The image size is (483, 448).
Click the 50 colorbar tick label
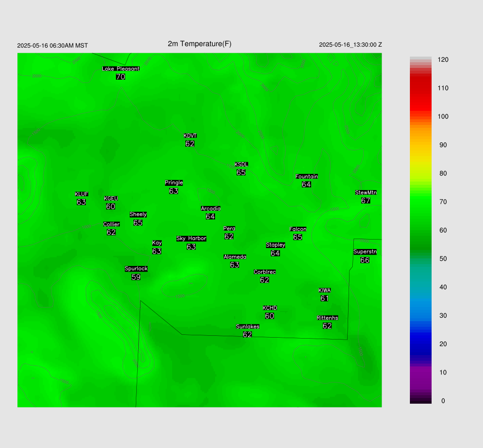[443, 258]
